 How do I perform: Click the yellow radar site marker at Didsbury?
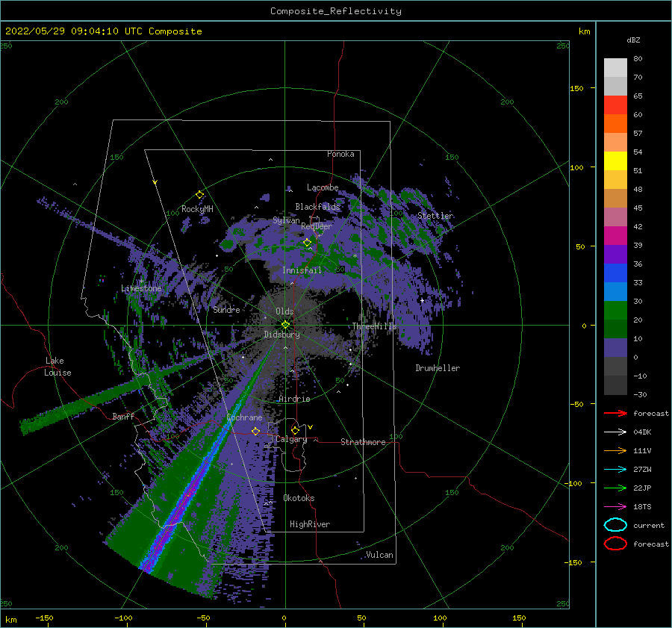(285, 325)
